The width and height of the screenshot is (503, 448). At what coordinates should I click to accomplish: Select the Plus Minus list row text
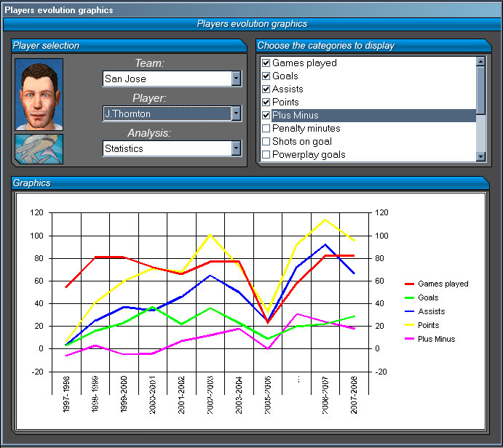296,116
